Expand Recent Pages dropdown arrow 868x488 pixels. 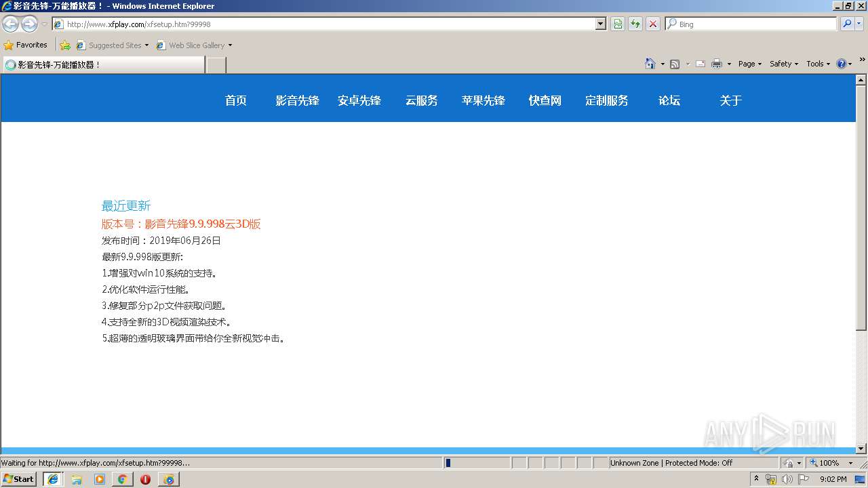44,24
